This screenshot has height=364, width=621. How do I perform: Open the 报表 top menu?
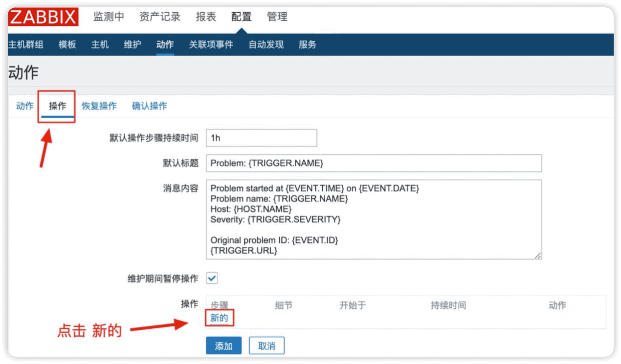pos(206,17)
